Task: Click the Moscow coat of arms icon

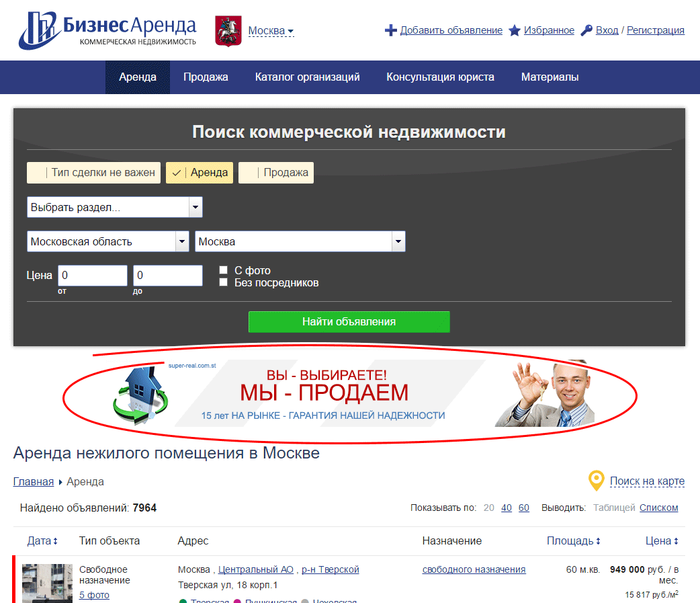Action: pyautogui.click(x=228, y=31)
